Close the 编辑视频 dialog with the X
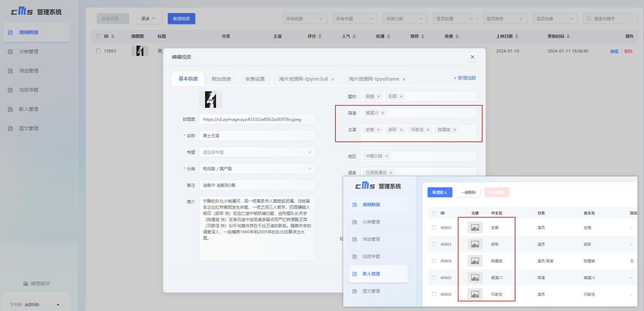The image size is (644, 311). pos(473,57)
